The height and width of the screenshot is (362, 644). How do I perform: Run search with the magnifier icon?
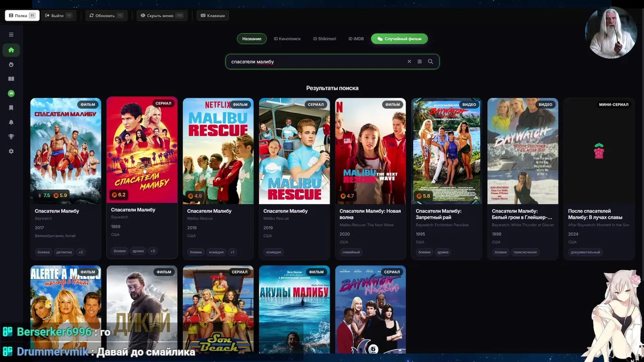click(430, 61)
